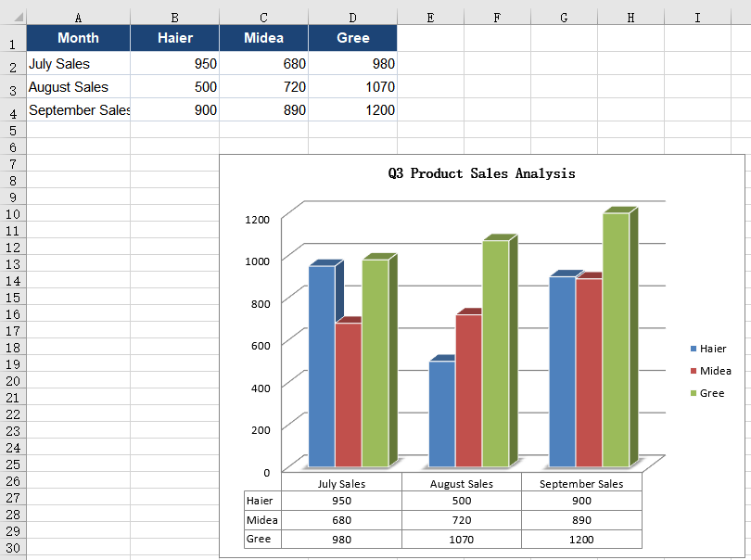Select the blue Haier bar for July Sales
The width and height of the screenshot is (751, 560).
click(322, 366)
